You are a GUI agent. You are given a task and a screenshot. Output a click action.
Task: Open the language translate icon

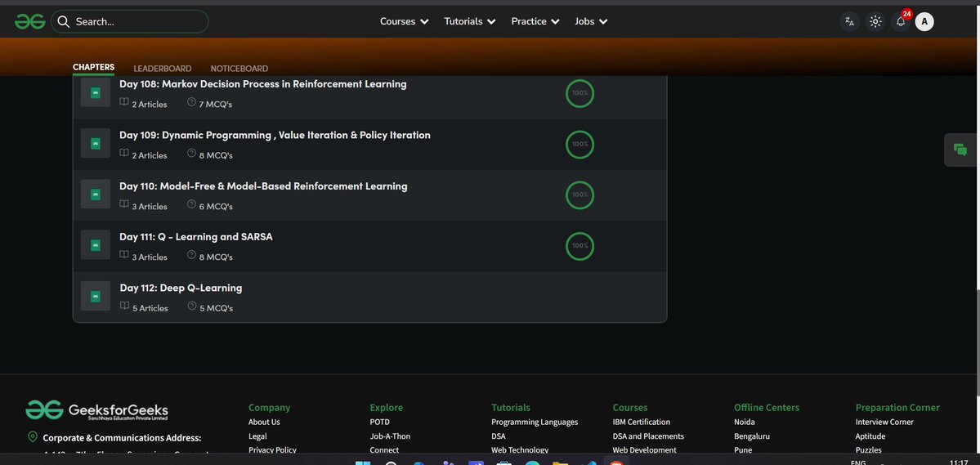[x=849, y=21]
